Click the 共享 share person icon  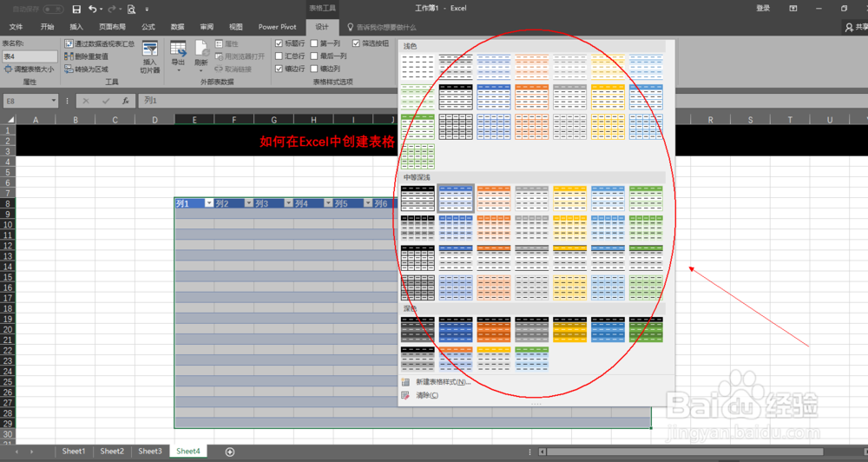(x=849, y=27)
